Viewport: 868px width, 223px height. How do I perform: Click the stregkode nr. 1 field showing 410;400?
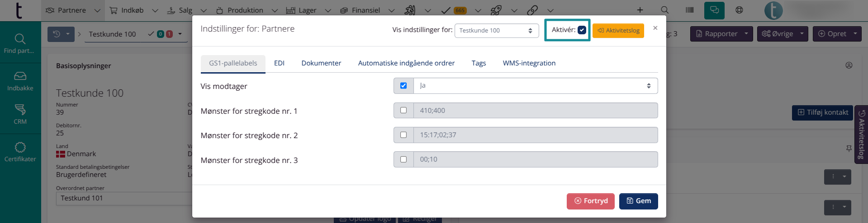pyautogui.click(x=536, y=110)
